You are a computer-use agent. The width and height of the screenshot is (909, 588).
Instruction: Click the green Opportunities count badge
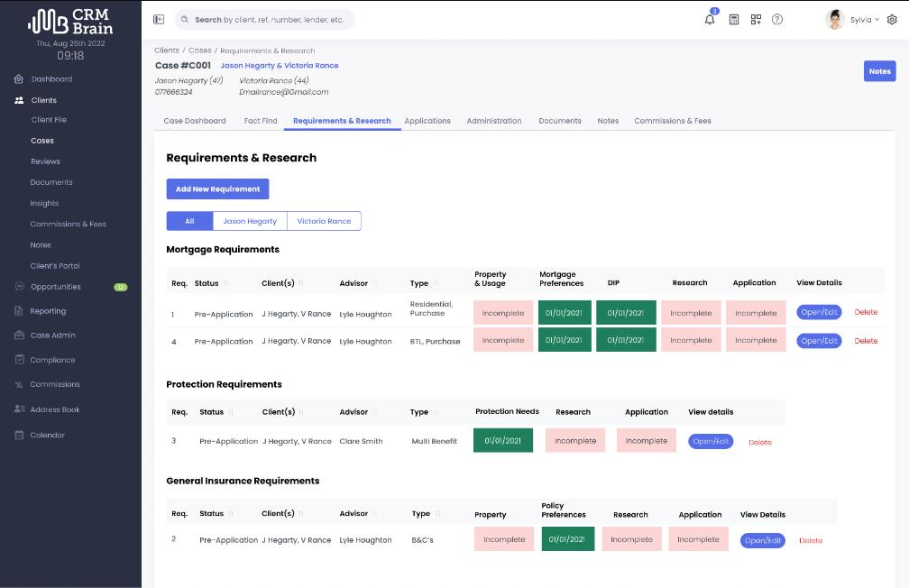click(x=121, y=287)
